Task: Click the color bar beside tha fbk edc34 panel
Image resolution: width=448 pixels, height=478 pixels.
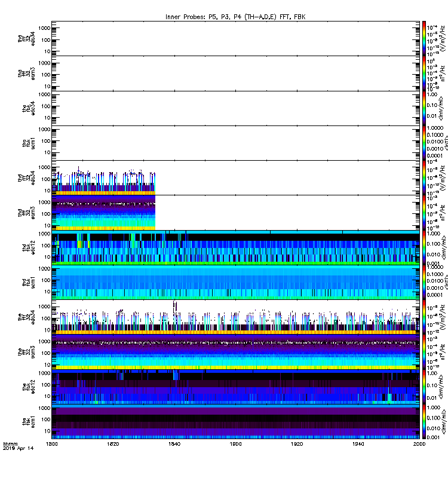Action: click(x=424, y=108)
